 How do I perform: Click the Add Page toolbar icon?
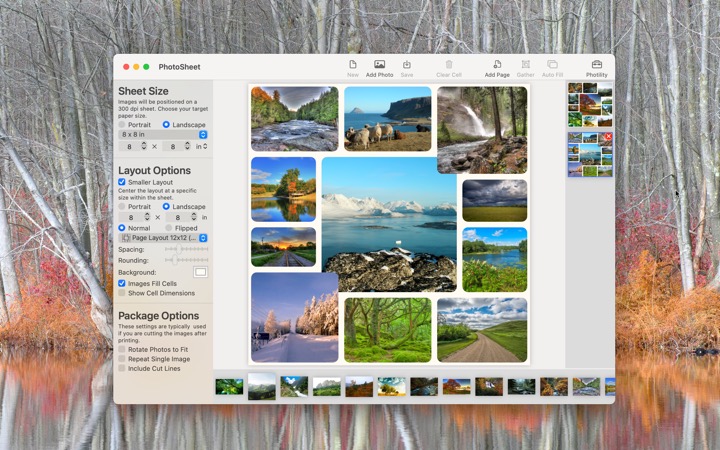[x=497, y=64]
